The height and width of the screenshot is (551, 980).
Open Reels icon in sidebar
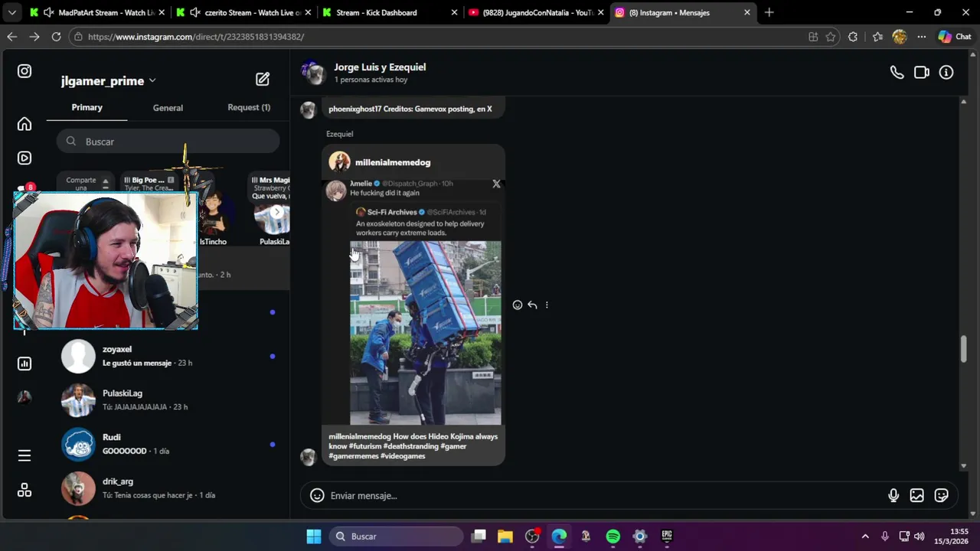coord(24,158)
